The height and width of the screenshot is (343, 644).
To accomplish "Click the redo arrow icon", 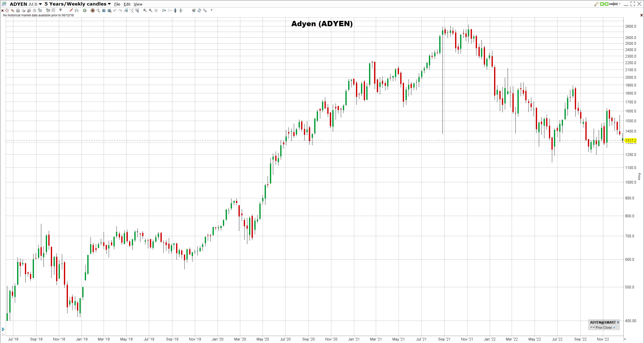I will click(x=120, y=10).
